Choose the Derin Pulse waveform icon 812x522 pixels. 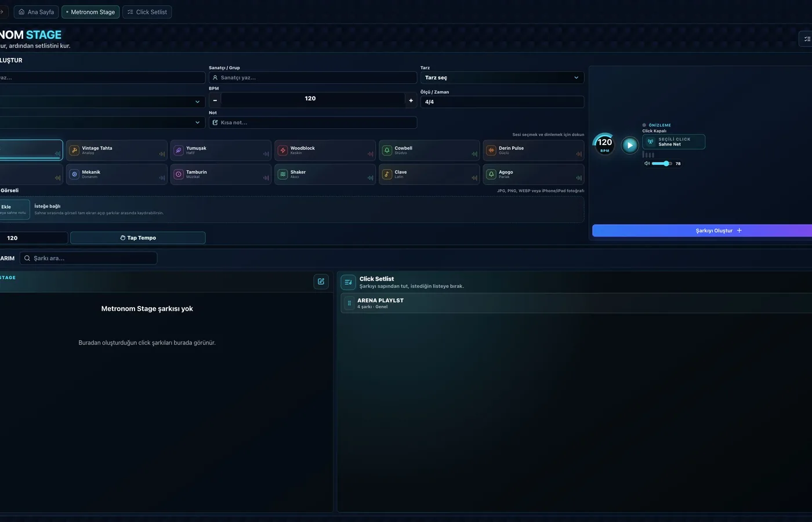pyautogui.click(x=491, y=150)
